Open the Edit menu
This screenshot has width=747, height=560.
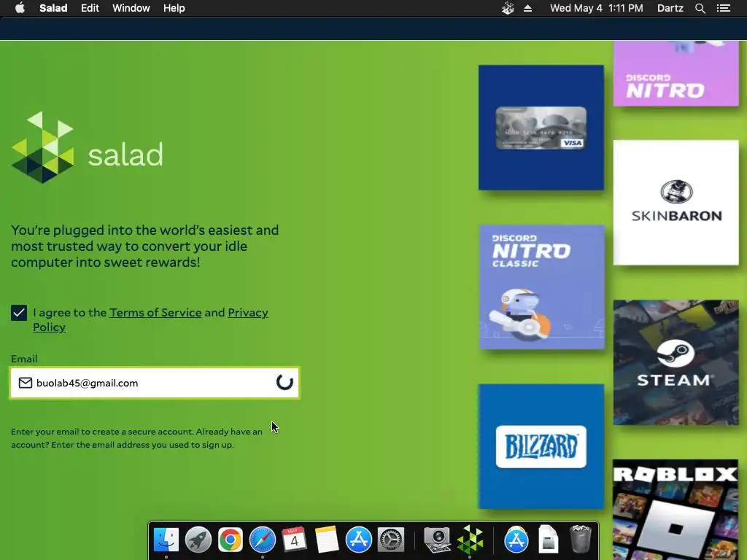click(x=90, y=8)
